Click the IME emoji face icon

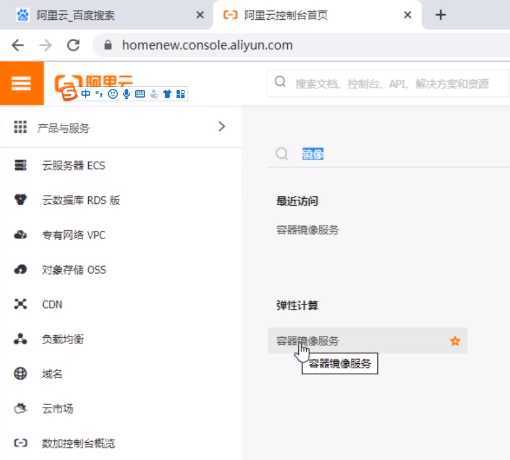113,94
